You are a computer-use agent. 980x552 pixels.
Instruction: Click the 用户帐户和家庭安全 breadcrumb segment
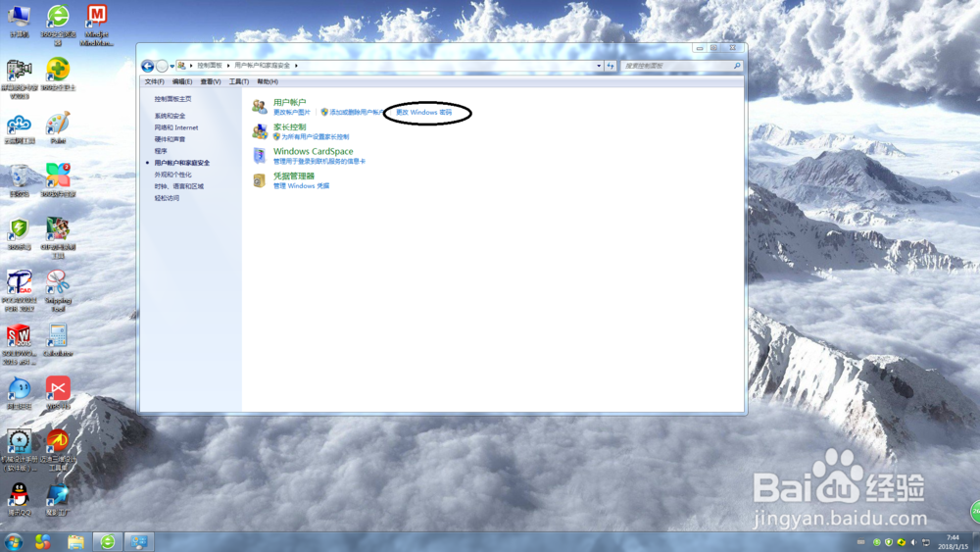[x=263, y=66]
